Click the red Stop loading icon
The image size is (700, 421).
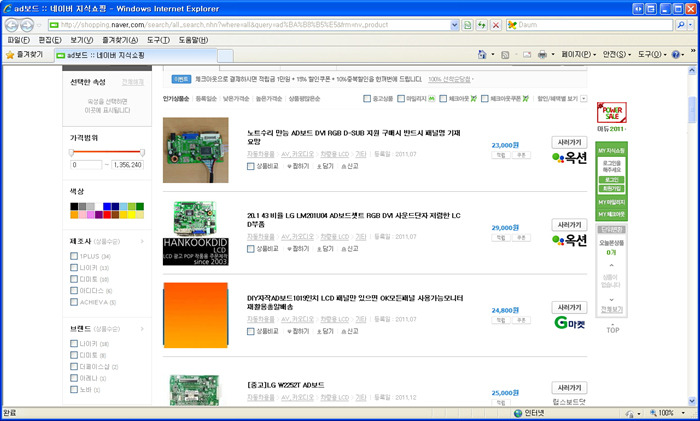pyautogui.click(x=496, y=25)
